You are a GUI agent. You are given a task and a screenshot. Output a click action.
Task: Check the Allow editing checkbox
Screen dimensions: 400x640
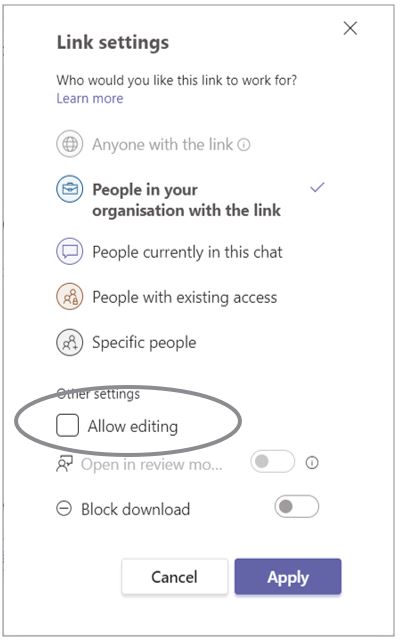click(x=67, y=426)
